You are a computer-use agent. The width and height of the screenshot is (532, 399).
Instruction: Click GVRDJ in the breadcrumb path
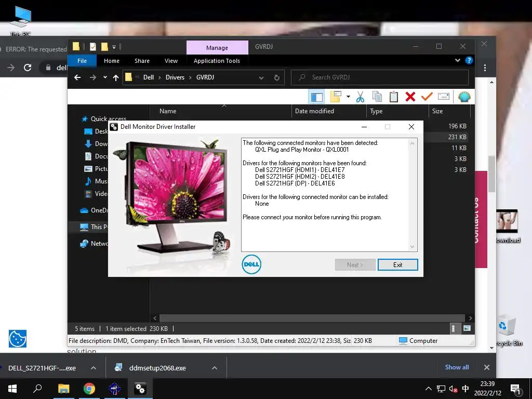[x=205, y=77]
